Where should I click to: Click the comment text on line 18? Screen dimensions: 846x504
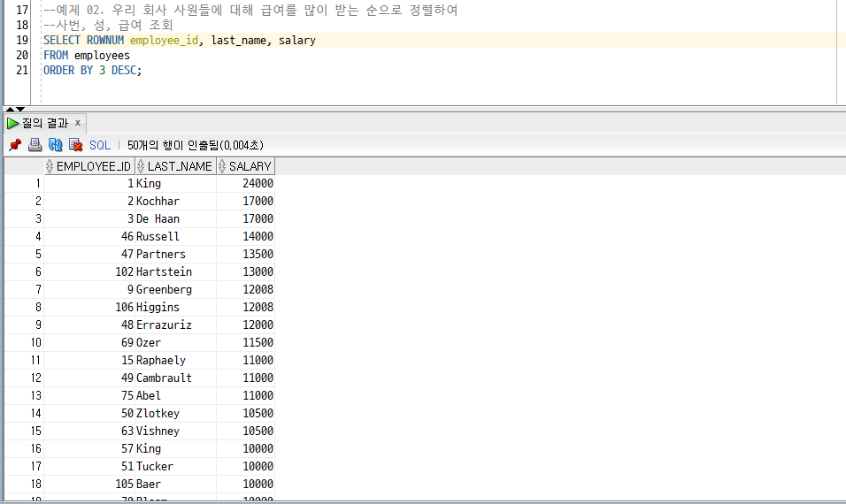pyautogui.click(x=109, y=26)
